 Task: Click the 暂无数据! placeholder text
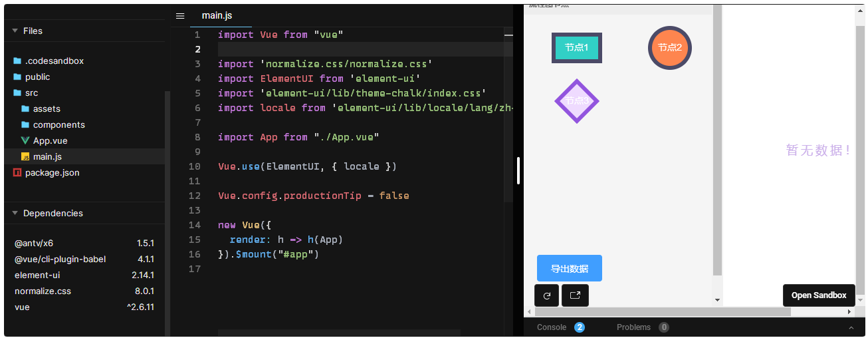click(x=819, y=150)
